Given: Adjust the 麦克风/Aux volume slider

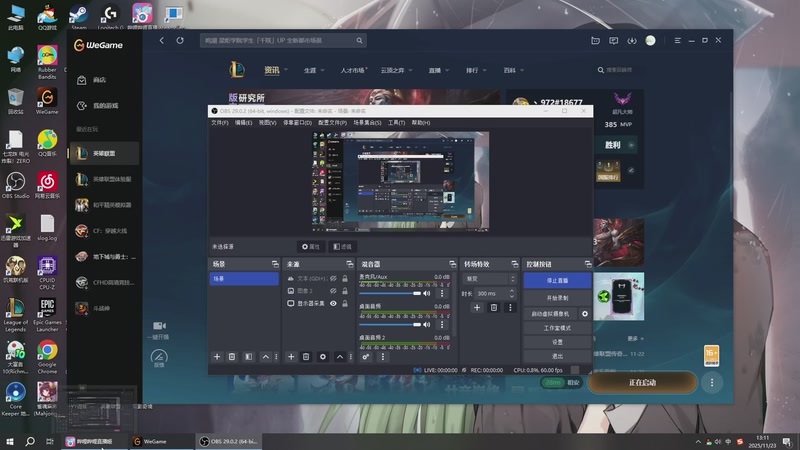Looking at the screenshot, I should (390, 293).
